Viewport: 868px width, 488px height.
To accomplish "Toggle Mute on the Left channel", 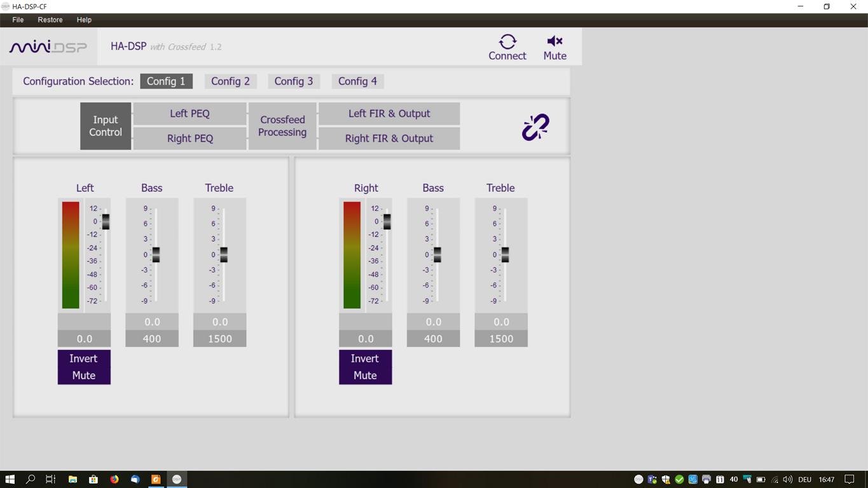I will click(x=83, y=376).
